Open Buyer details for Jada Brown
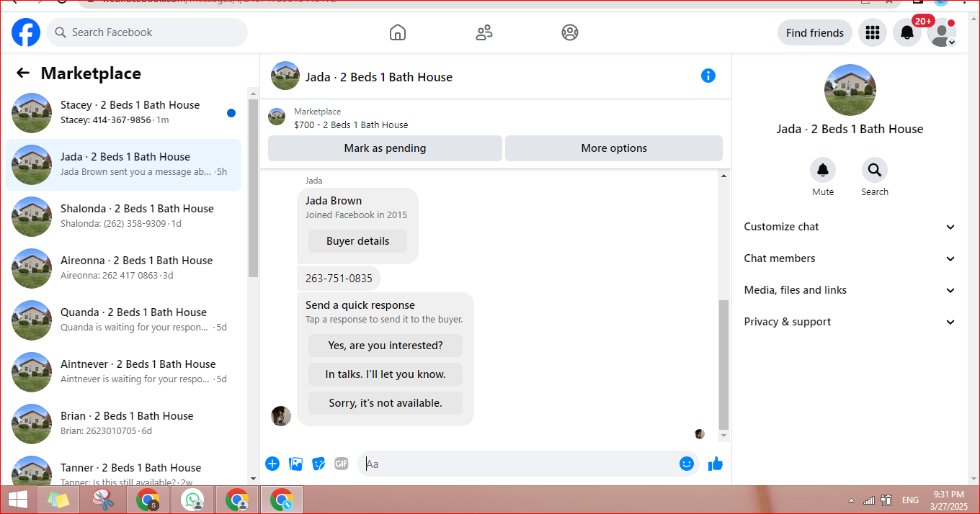The image size is (980, 514). [x=357, y=241]
